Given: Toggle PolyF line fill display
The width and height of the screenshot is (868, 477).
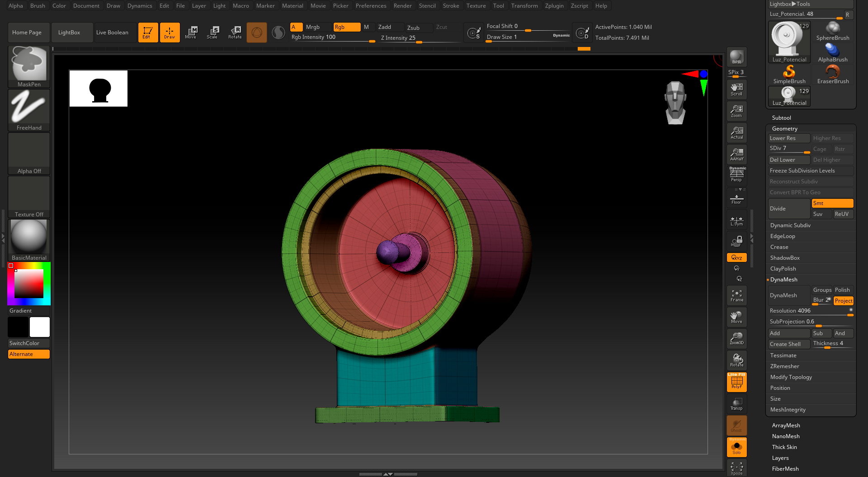Looking at the screenshot, I should point(736,382).
